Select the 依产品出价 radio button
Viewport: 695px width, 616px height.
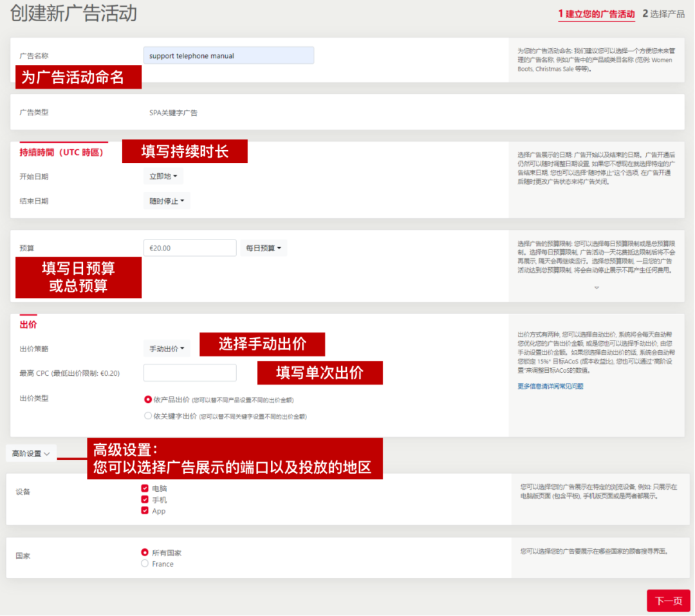click(147, 398)
